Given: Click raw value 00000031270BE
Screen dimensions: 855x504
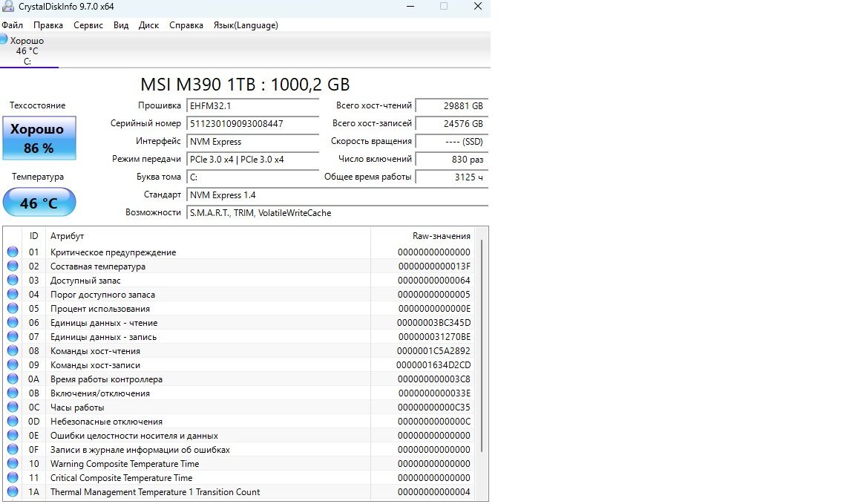Looking at the screenshot, I should [x=434, y=337].
